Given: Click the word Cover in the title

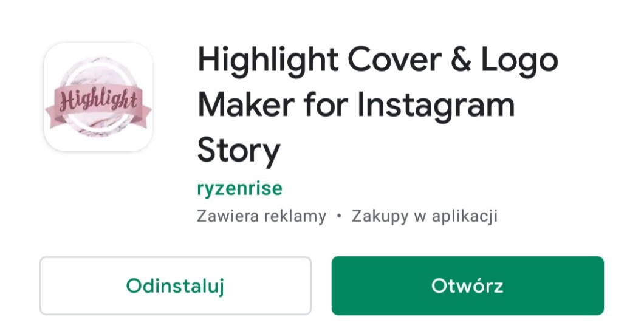Looking at the screenshot, I should [394, 60].
